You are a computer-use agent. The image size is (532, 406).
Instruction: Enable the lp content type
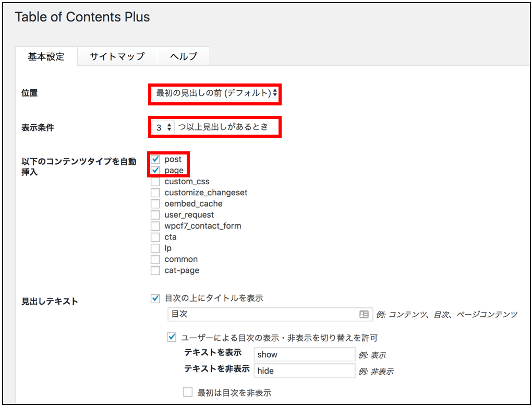[x=155, y=248]
